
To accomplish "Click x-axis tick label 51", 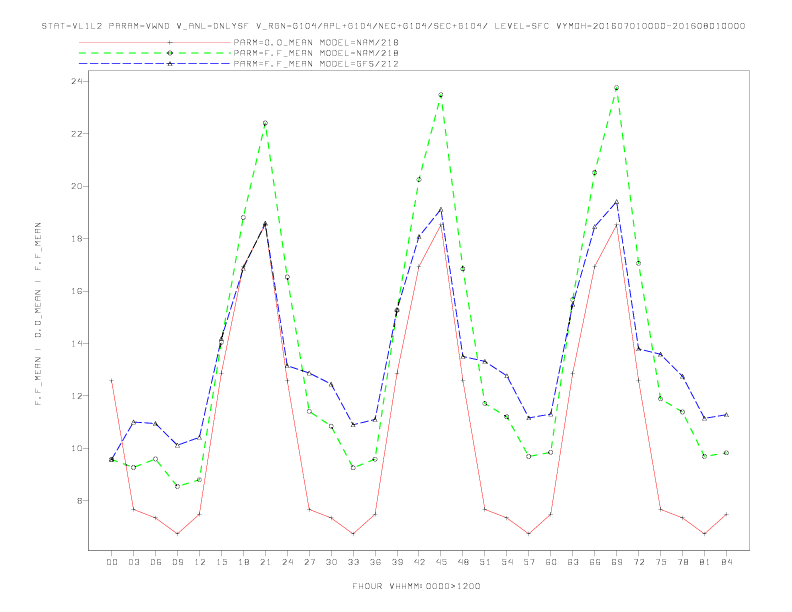I will point(485,562).
